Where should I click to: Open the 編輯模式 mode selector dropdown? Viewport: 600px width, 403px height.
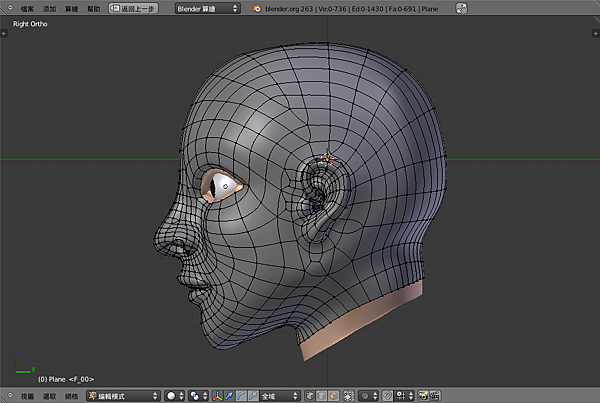click(122, 396)
